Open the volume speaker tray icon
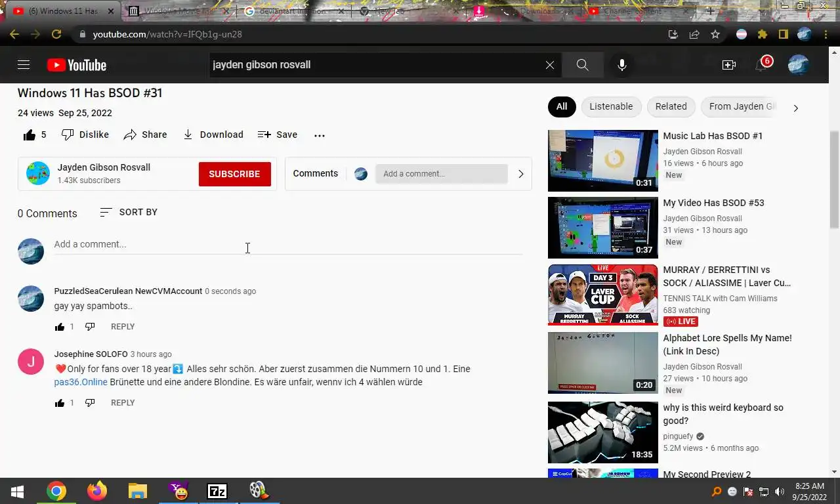This screenshot has width=840, height=504. [x=780, y=492]
